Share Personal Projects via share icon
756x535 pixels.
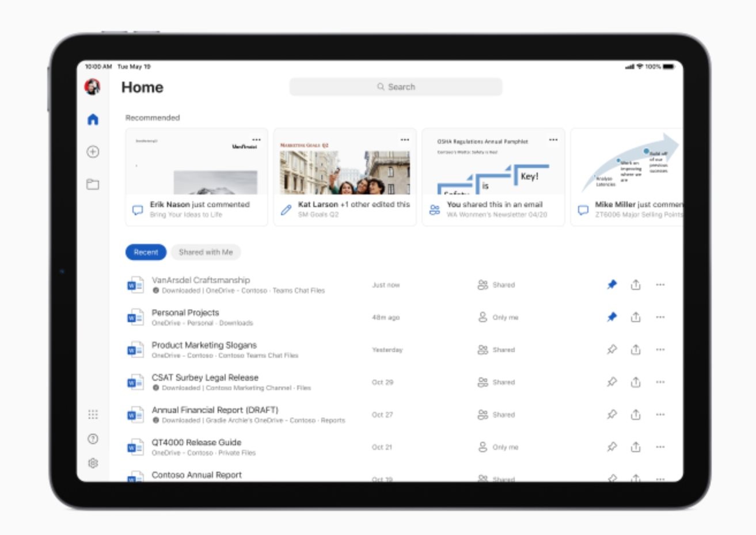636,317
